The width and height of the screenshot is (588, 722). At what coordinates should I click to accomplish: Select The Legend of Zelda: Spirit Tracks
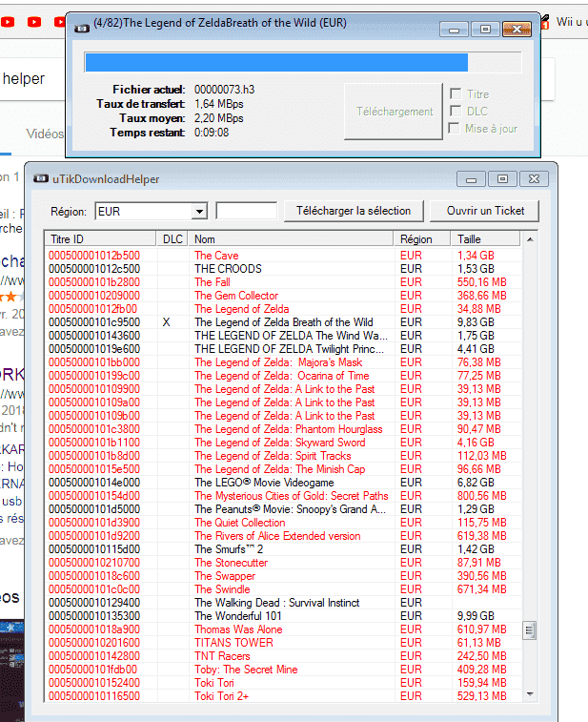(283, 455)
